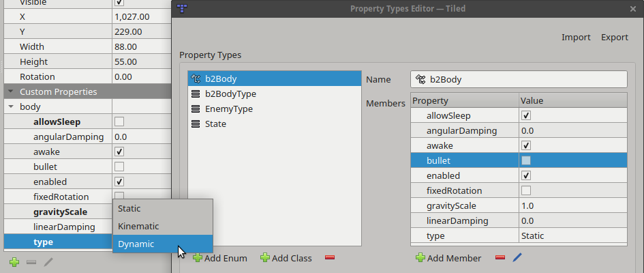The height and width of the screenshot is (273, 644).
Task: Click class icon inside Name field
Action: coord(420,79)
